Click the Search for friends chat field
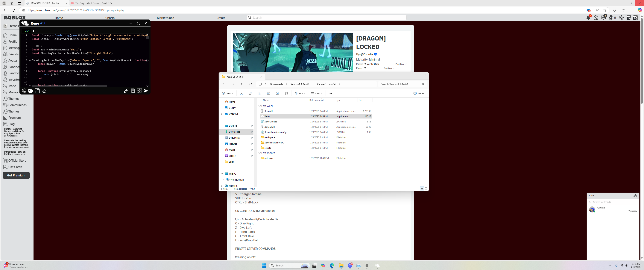644x270 pixels. click(613, 202)
